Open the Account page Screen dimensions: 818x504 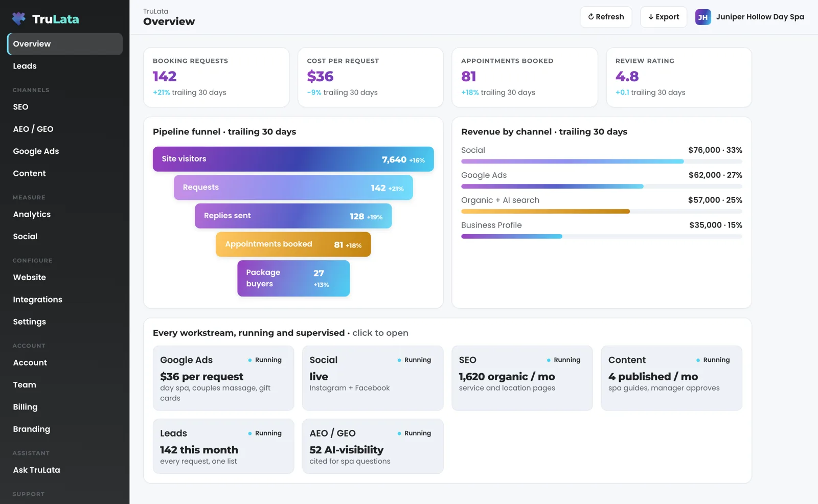click(65, 362)
